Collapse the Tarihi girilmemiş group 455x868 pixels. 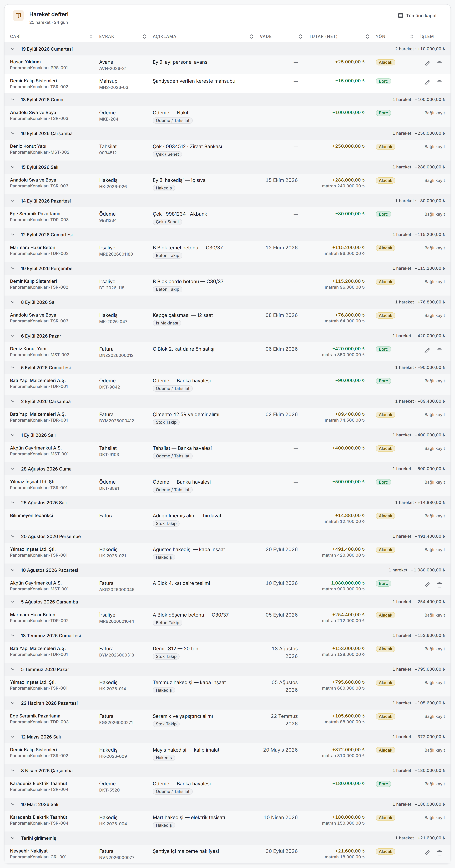[13, 838]
